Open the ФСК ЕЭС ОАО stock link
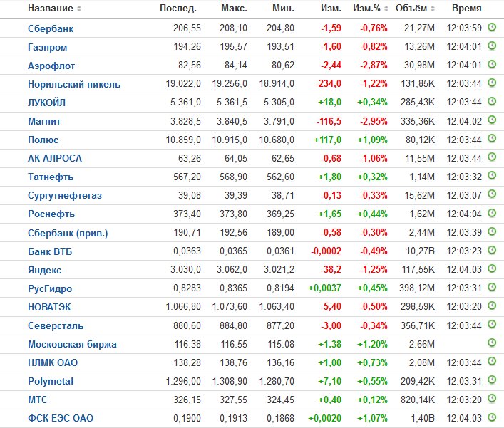The image size is (504, 428). tap(61, 418)
